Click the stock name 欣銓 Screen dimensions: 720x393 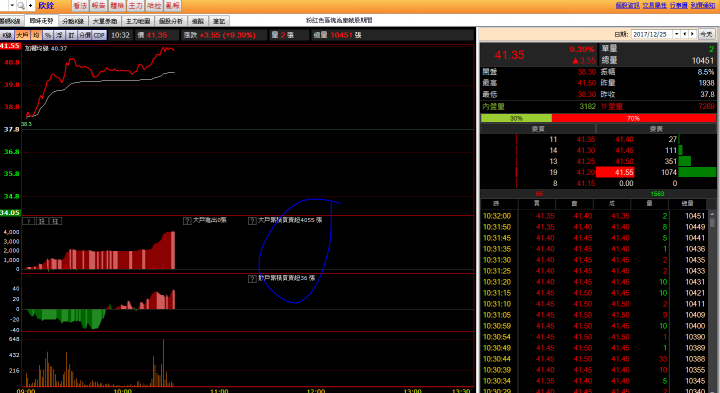(46, 6)
